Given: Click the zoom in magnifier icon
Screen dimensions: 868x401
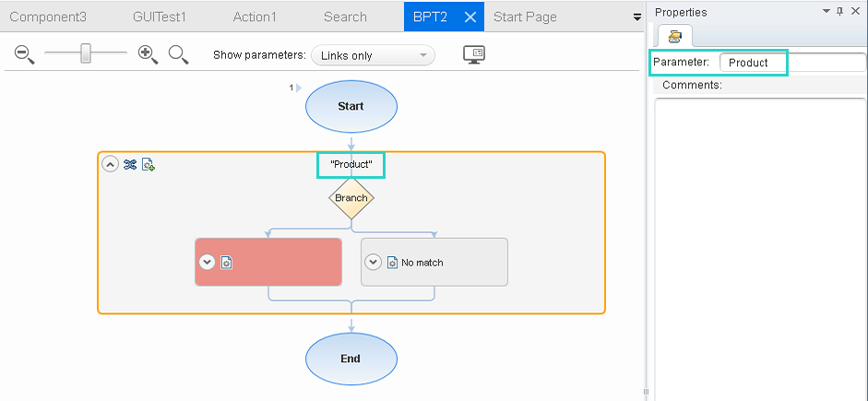Looking at the screenshot, I should (x=148, y=54).
